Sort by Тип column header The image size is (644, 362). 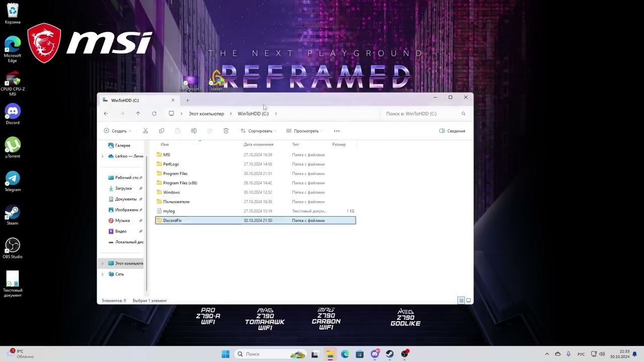[295, 144]
